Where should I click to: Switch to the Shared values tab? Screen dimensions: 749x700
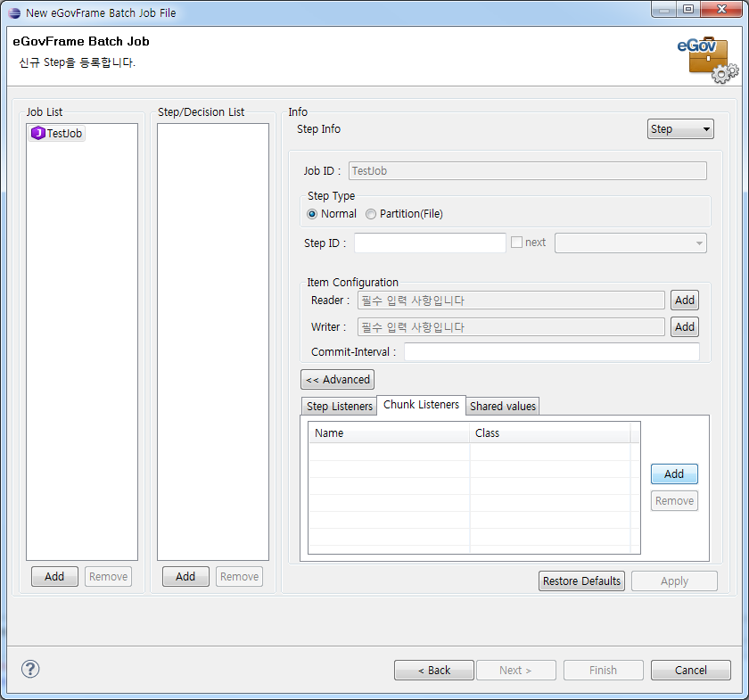click(503, 406)
